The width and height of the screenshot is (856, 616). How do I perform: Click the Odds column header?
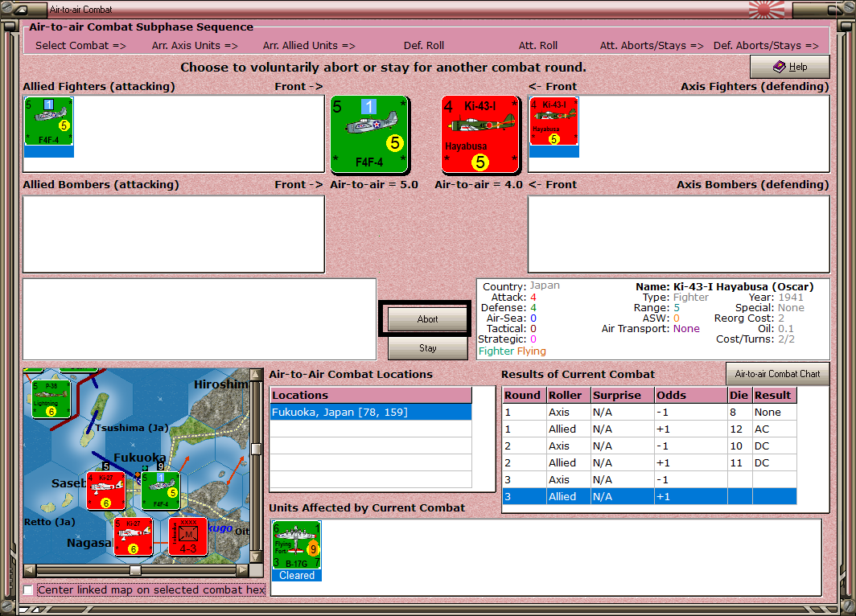click(691, 395)
